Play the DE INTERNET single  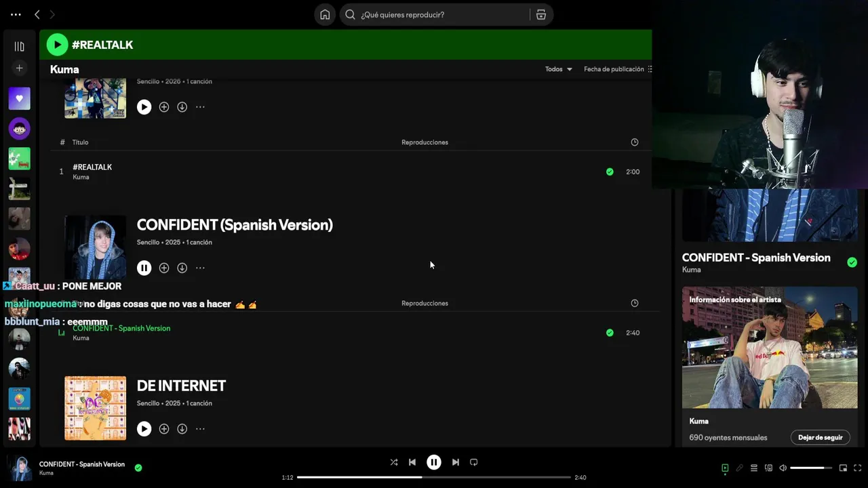[x=144, y=429]
